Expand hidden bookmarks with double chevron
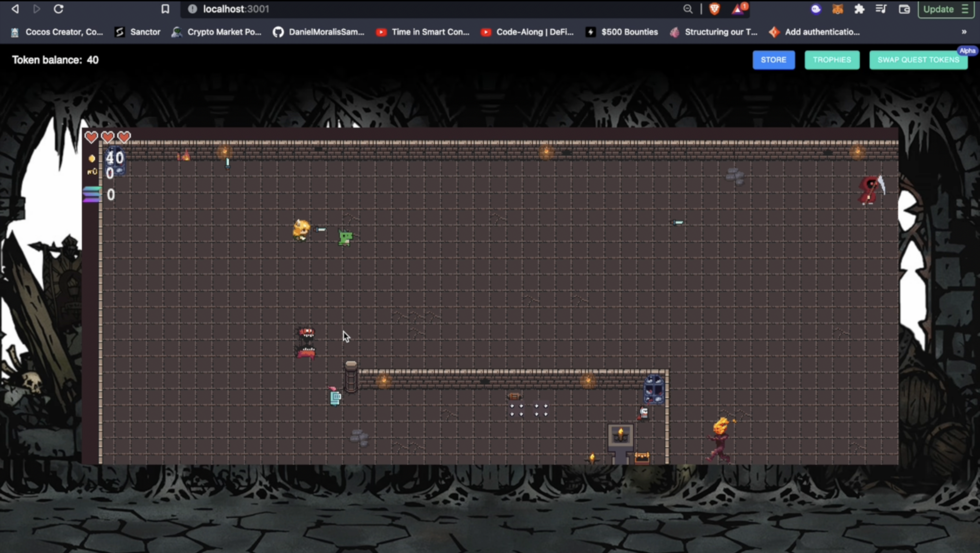The height and width of the screenshot is (553, 980). (964, 32)
